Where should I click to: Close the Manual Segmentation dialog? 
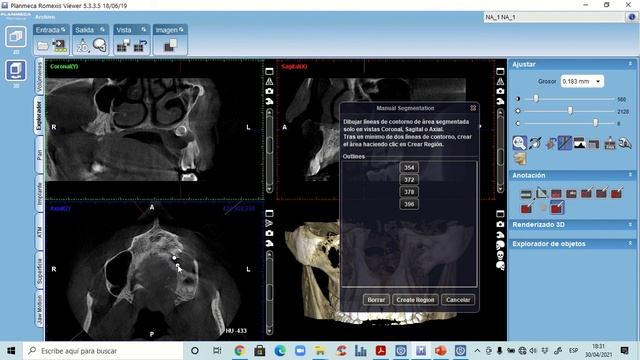pos(473,108)
